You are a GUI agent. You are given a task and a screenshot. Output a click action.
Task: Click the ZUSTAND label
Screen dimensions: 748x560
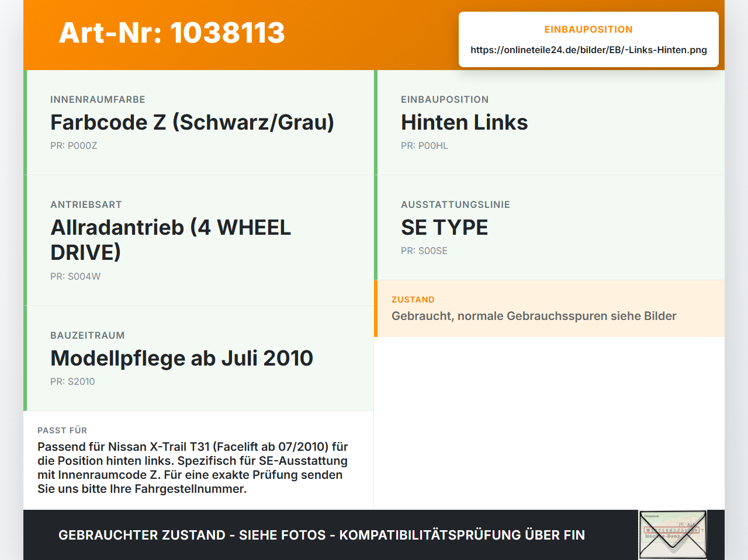(x=413, y=300)
